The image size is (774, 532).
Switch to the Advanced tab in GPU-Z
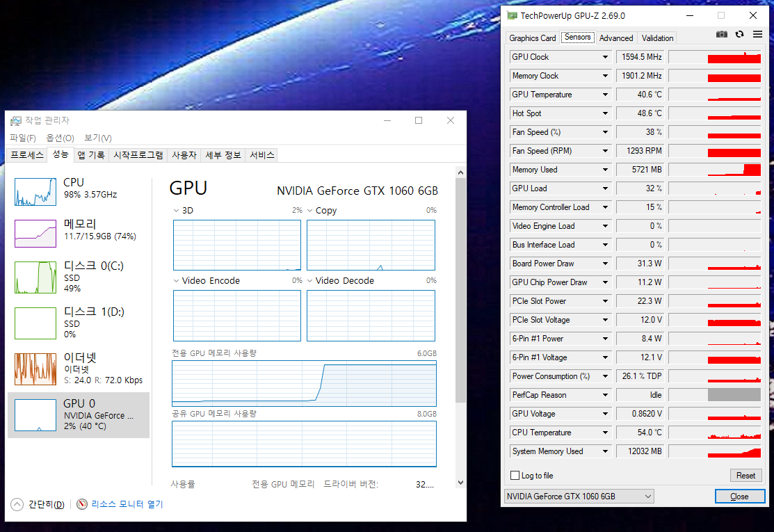pyautogui.click(x=616, y=38)
